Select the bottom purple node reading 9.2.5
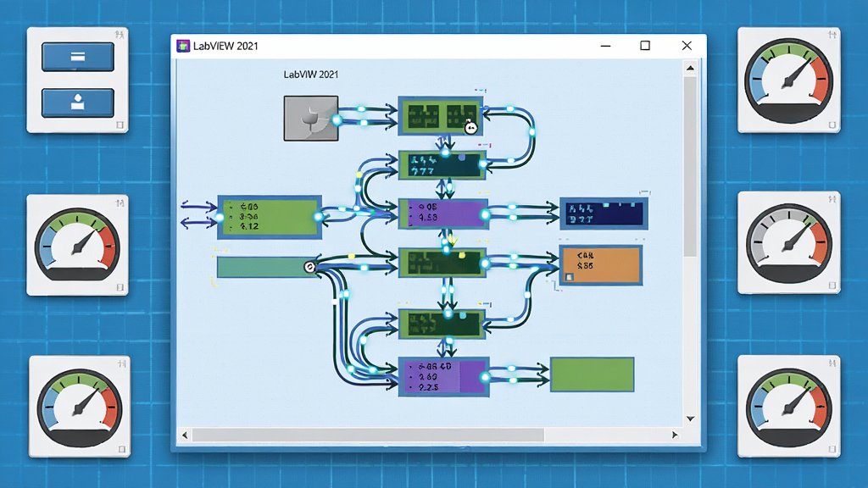Image resolution: width=868 pixels, height=488 pixels. coord(444,377)
